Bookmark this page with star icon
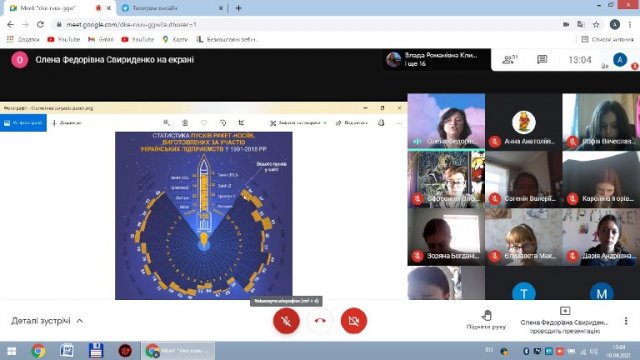640x360 pixels. click(x=596, y=24)
